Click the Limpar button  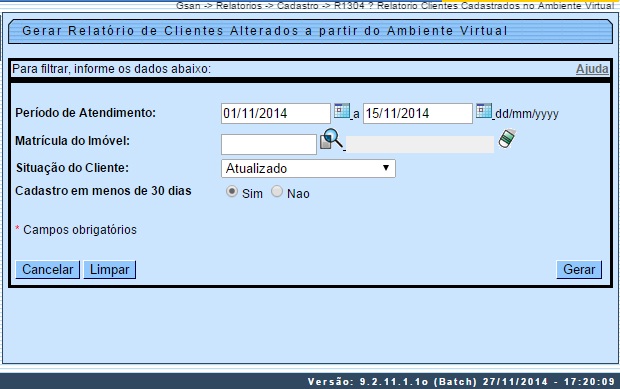[x=110, y=270]
